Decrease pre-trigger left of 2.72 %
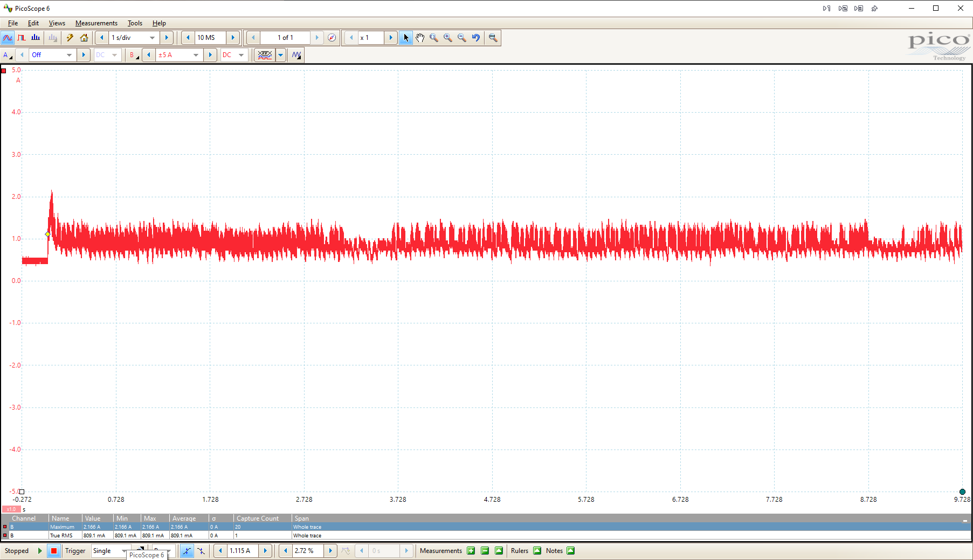Screen dimensions: 973x560 [286, 551]
